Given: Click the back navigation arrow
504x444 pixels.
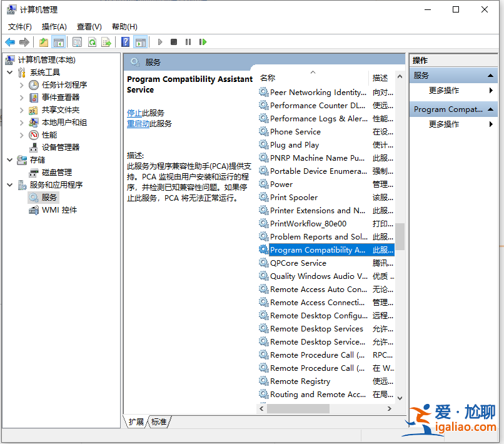Looking at the screenshot, I should tap(9, 42).
